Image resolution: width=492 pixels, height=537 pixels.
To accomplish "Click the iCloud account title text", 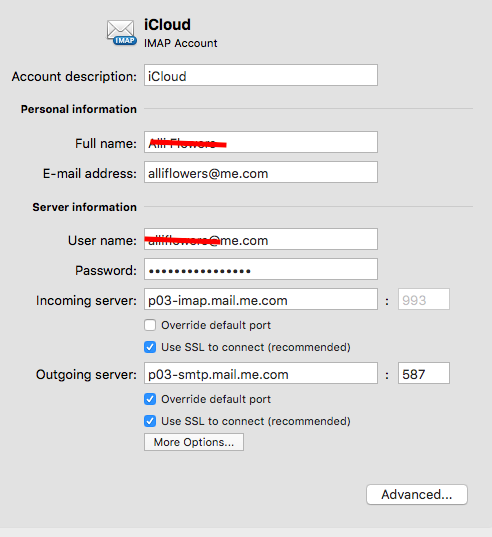I will pos(167,25).
